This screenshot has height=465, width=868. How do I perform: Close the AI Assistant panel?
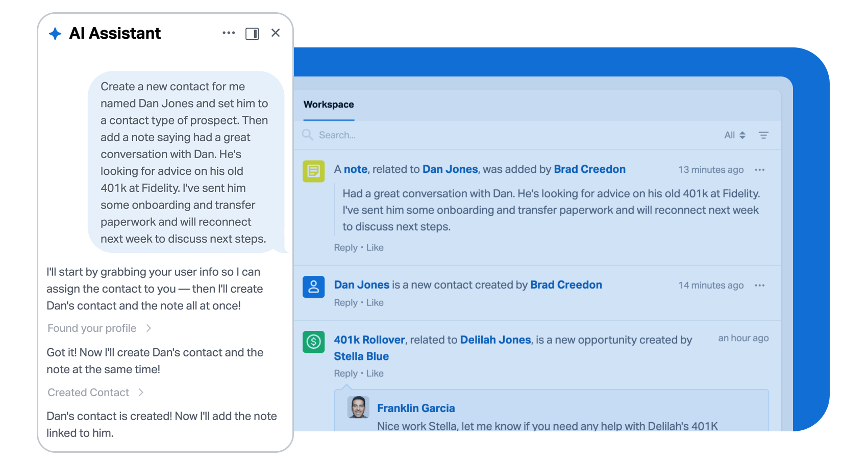pos(276,33)
